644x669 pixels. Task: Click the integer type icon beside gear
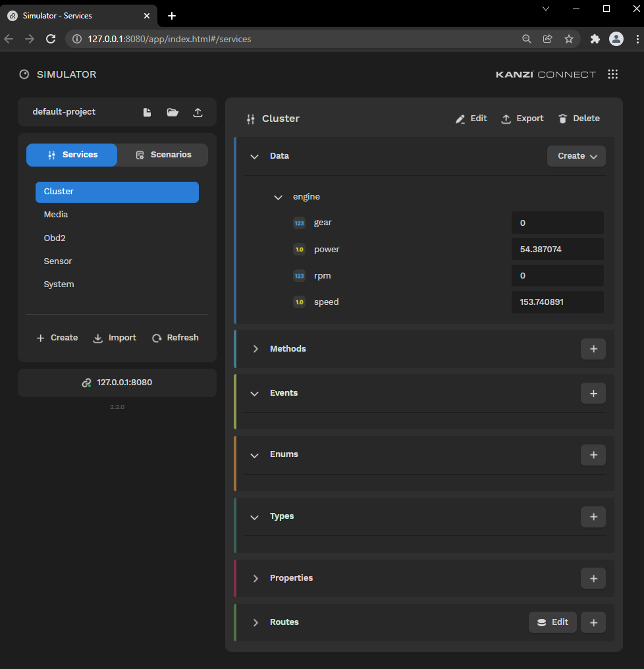pos(300,223)
